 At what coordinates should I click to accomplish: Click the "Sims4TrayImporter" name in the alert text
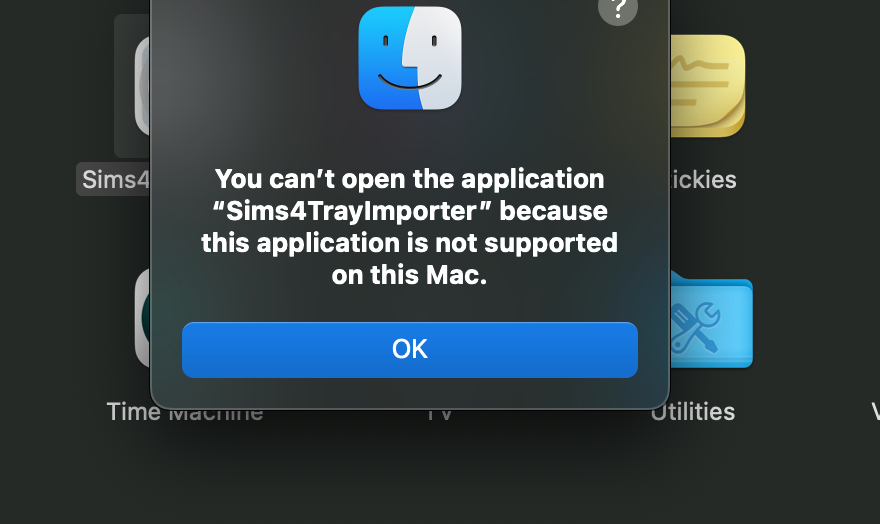352,211
